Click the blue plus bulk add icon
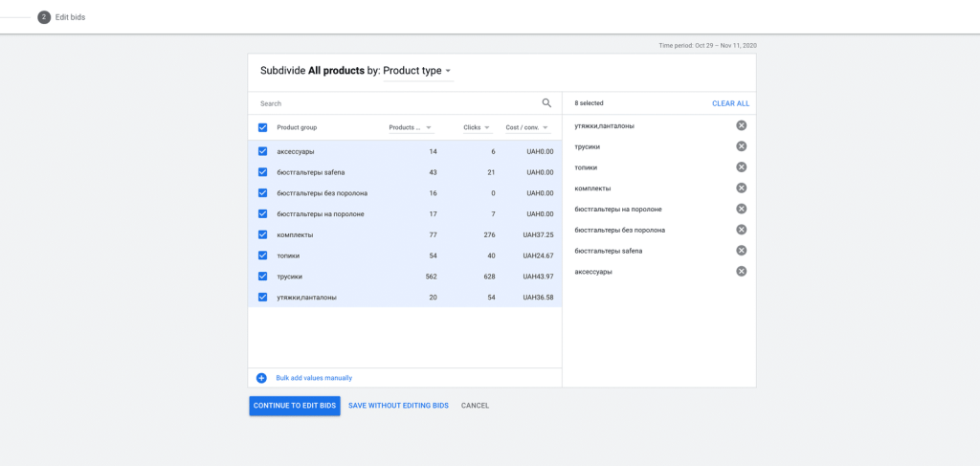Viewport: 980px width, 466px height. [261, 378]
